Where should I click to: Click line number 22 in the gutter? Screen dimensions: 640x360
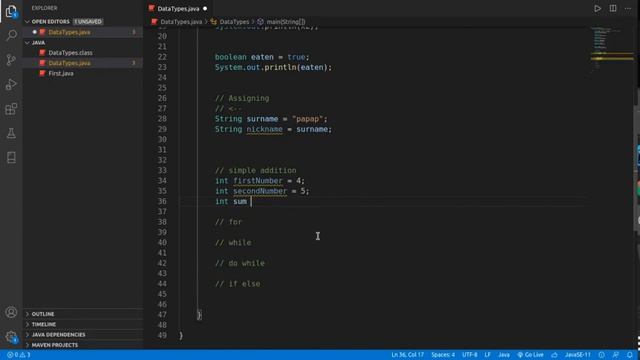[x=162, y=57]
